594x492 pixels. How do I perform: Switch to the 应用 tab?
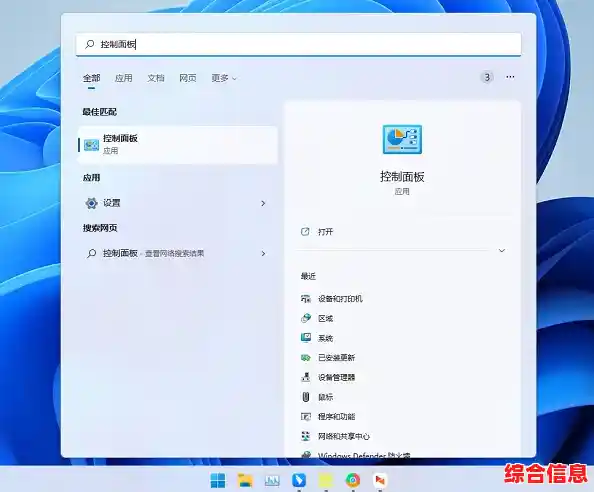(123, 78)
